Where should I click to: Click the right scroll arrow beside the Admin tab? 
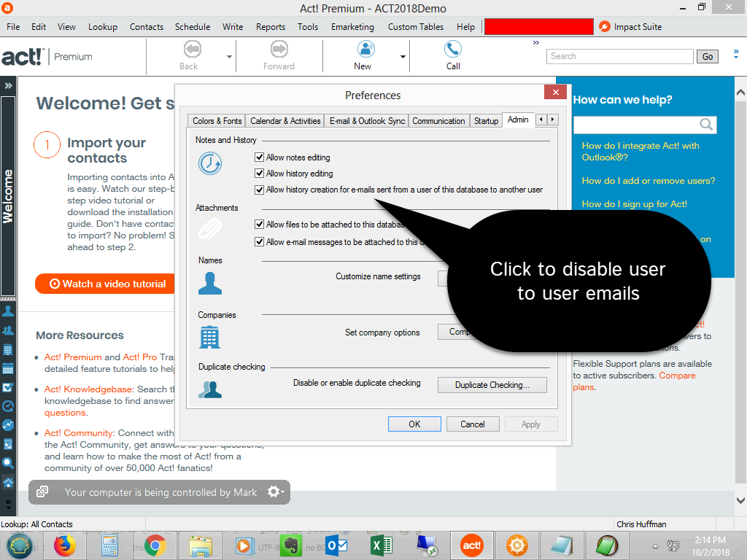553,119
